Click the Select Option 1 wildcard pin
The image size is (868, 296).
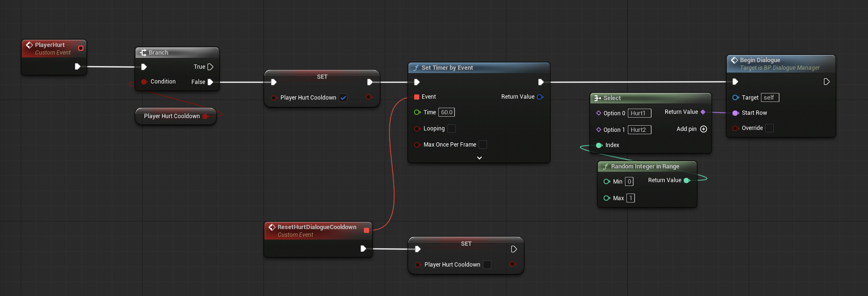[599, 129]
